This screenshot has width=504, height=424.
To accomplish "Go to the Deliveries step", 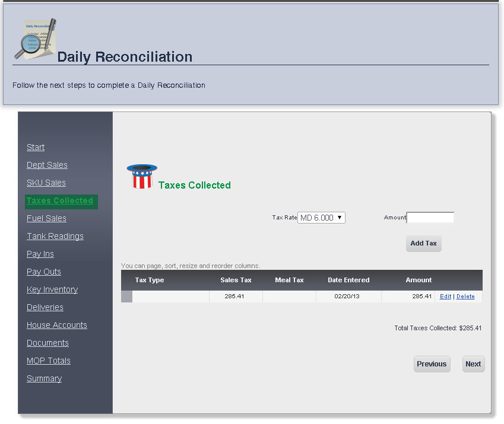I will click(45, 307).
